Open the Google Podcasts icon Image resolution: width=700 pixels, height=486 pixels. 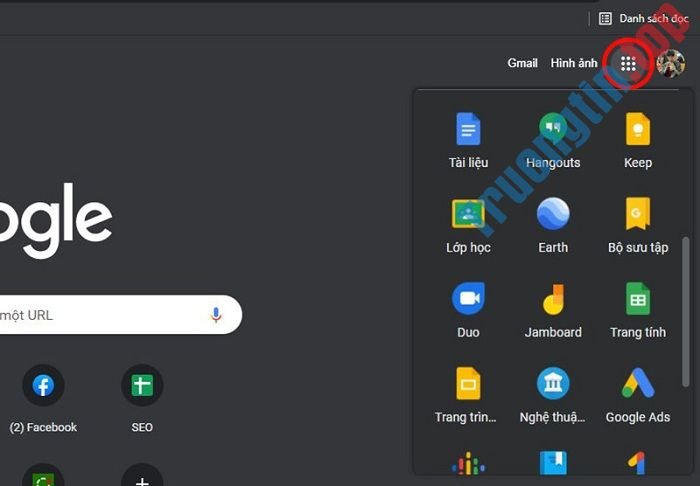click(468, 463)
